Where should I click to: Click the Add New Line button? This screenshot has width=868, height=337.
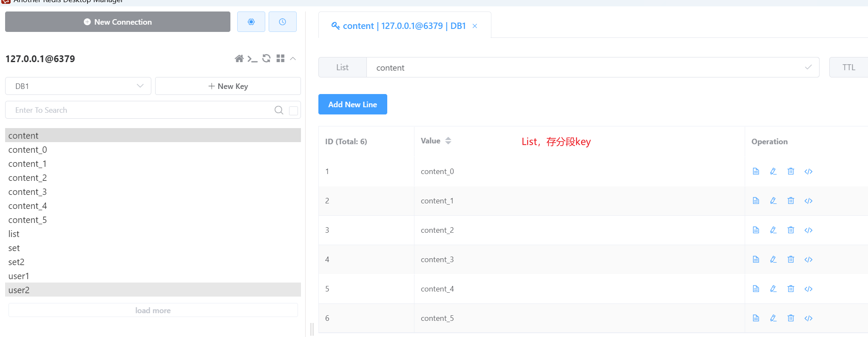pyautogui.click(x=352, y=104)
